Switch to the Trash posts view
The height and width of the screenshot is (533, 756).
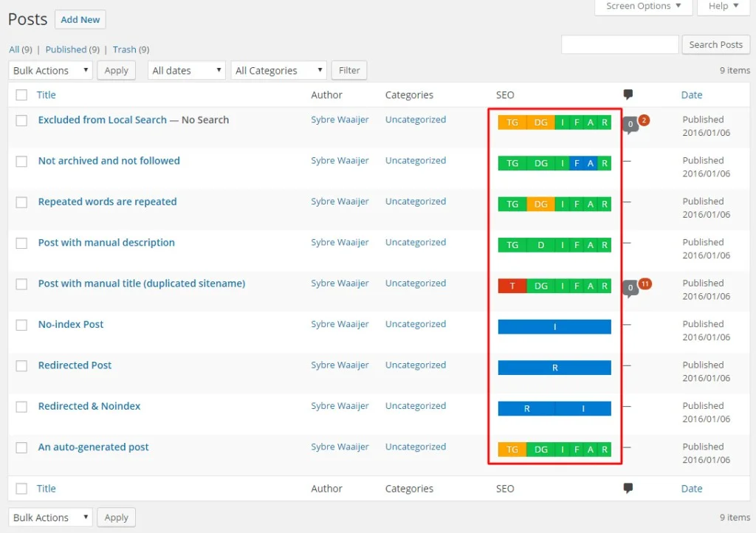click(125, 49)
